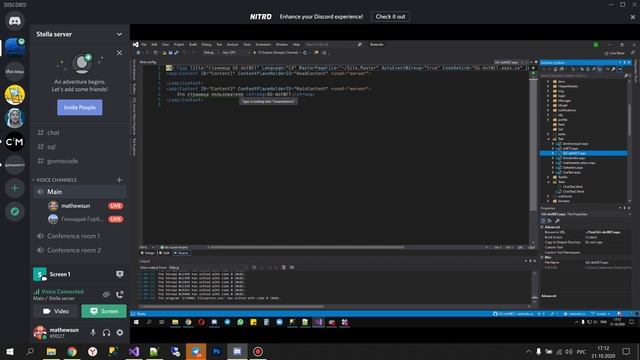Open Photoshop from the taskbar
This screenshot has width=640, height=360.
pyautogui.click(x=216, y=351)
